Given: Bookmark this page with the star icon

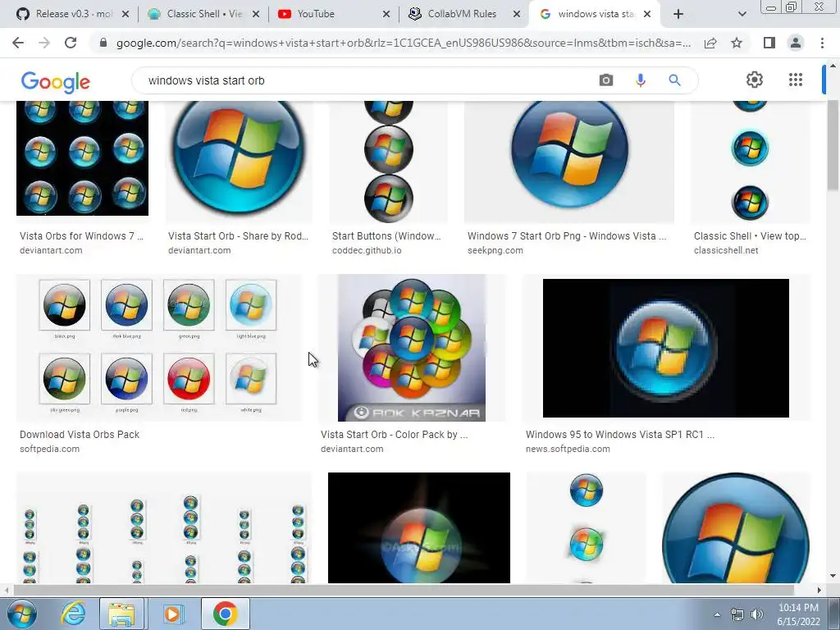Looking at the screenshot, I should pyautogui.click(x=737, y=43).
